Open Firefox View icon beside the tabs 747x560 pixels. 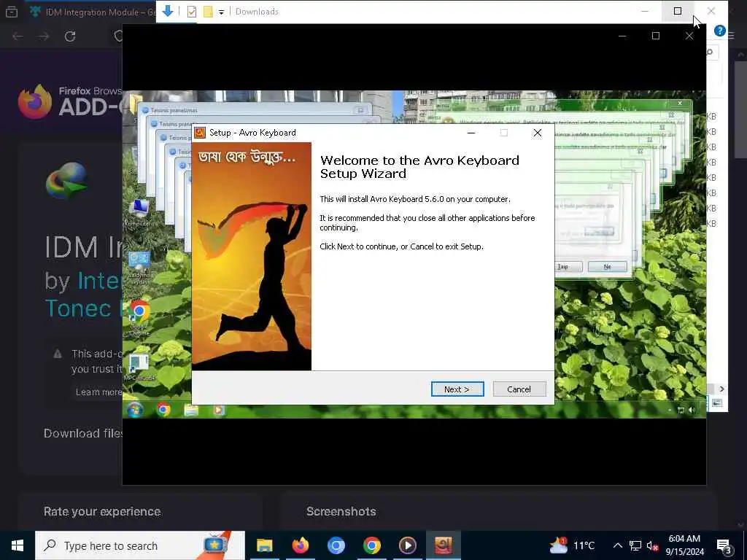pos(12,12)
